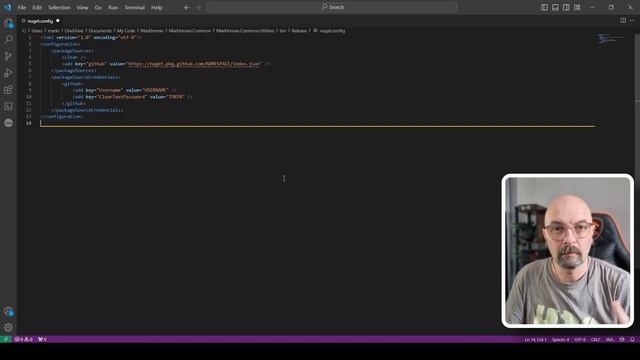Click Spaces: 4 indentation setting

[560, 339]
